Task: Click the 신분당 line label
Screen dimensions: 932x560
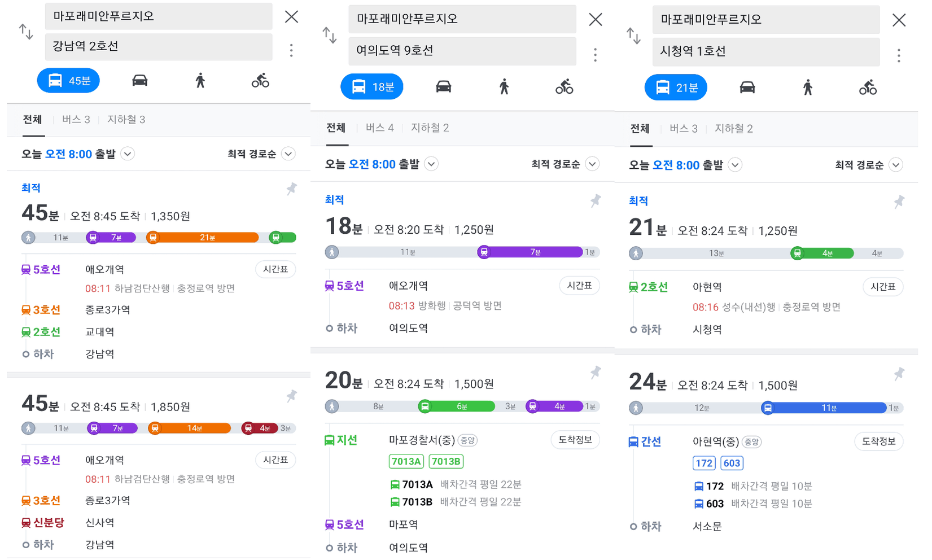Action: tap(43, 523)
